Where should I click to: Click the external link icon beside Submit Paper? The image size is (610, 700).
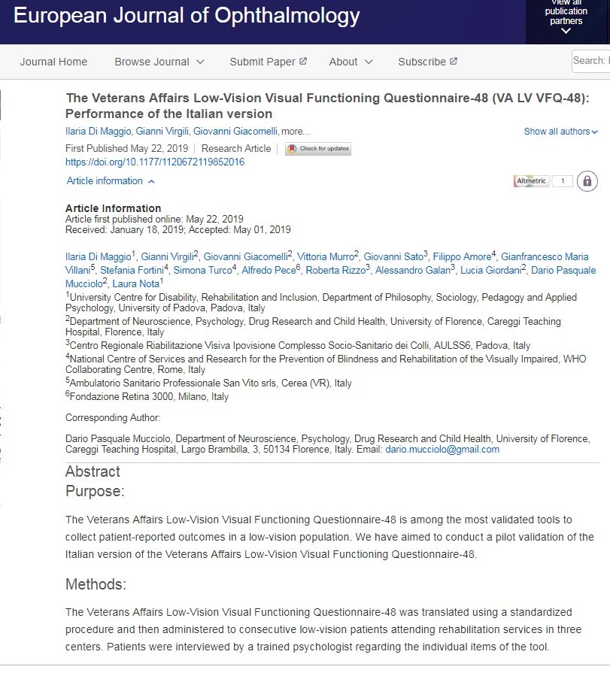303,61
